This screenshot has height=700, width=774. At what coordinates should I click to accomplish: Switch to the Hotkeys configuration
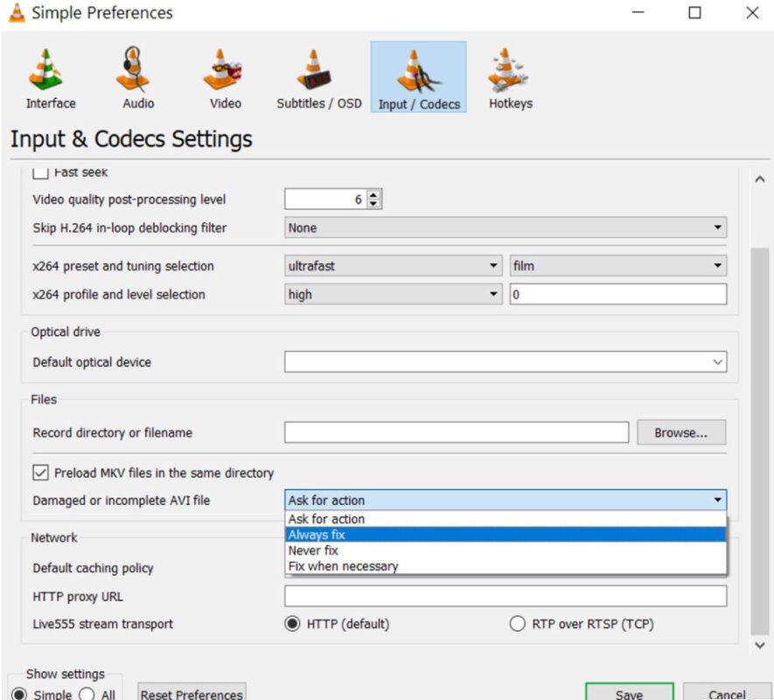(x=509, y=77)
